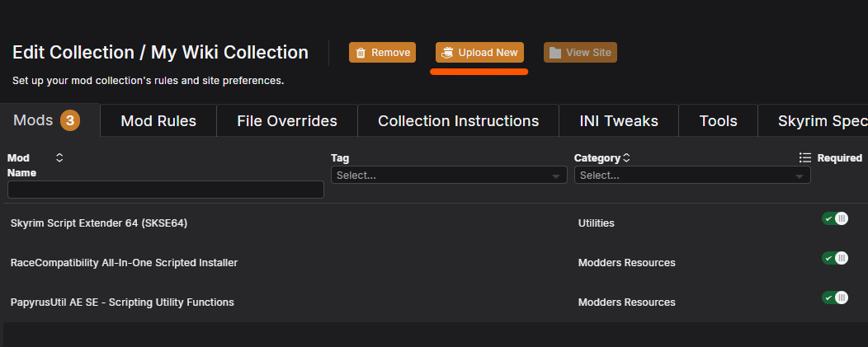Open the Tools tab
Viewport: 868px width, 347px height.
click(718, 121)
